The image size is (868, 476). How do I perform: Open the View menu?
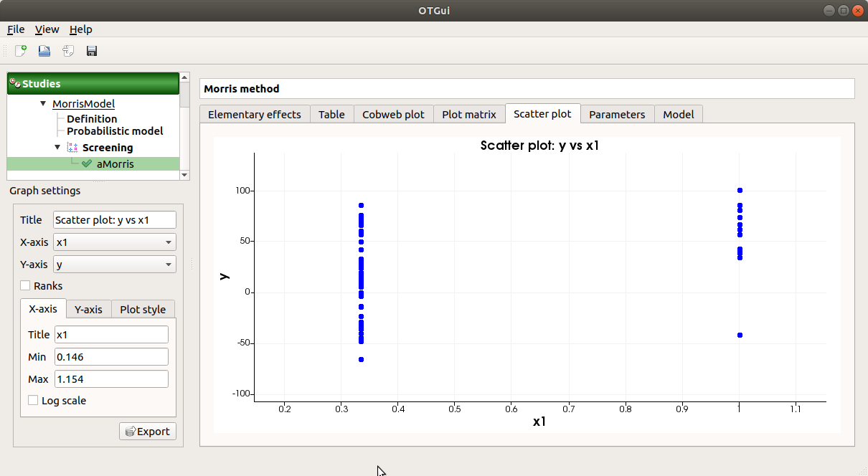[47, 29]
